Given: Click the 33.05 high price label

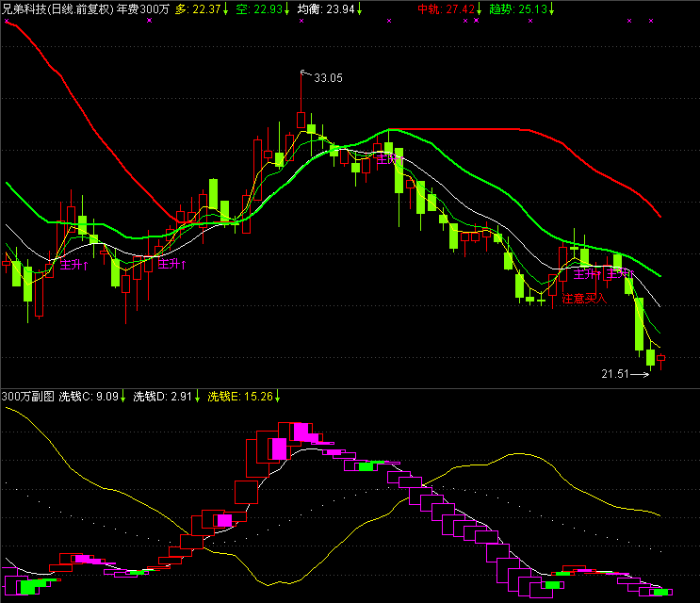Looking at the screenshot, I should 328,78.
